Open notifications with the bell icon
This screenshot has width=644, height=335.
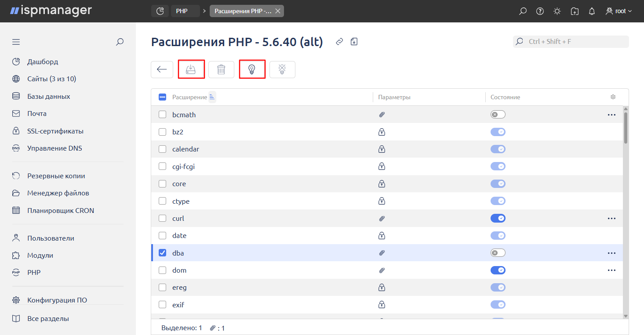point(592,11)
